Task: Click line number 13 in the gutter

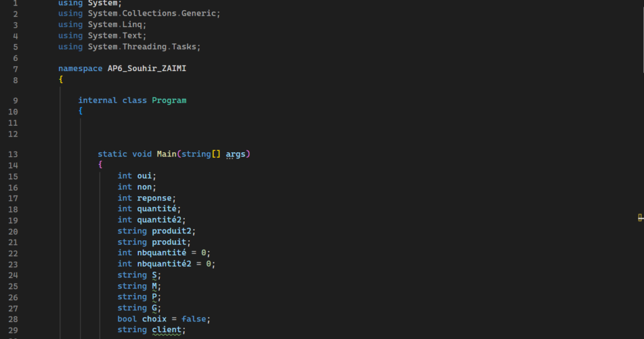Action: 14,154
